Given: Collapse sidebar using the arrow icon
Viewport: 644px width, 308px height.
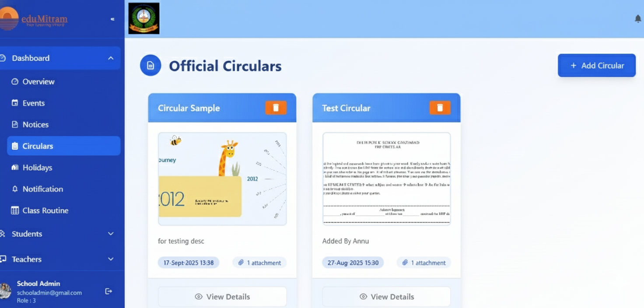Looking at the screenshot, I should click(112, 19).
